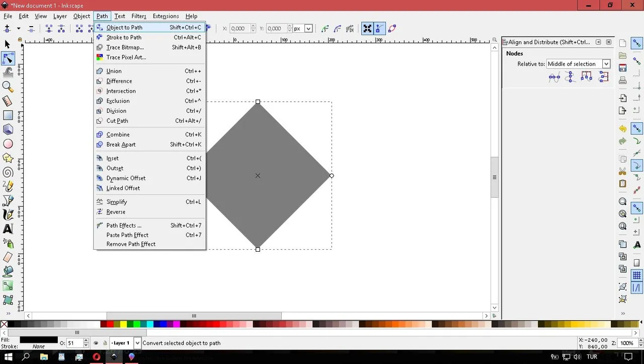The width and height of the screenshot is (644, 364).
Task: Click the Paste clipboard icon
Action: coord(623,184)
